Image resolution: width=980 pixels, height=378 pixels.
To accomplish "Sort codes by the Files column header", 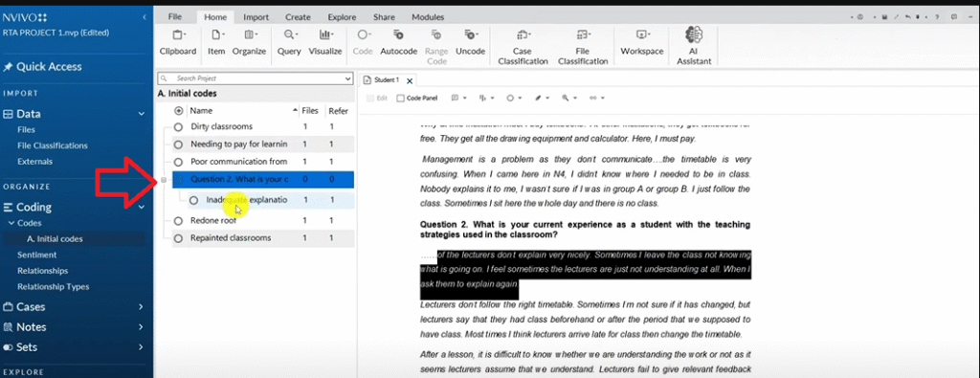I will point(310,111).
